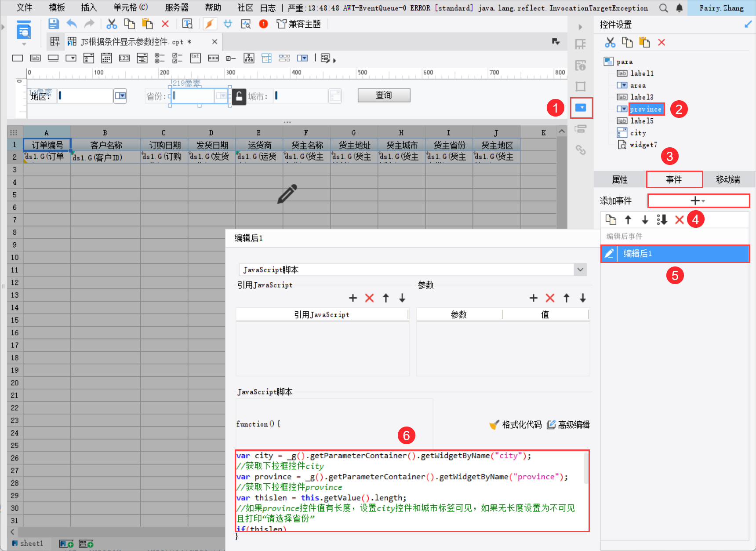Click the 高级编辑 button

(568, 424)
